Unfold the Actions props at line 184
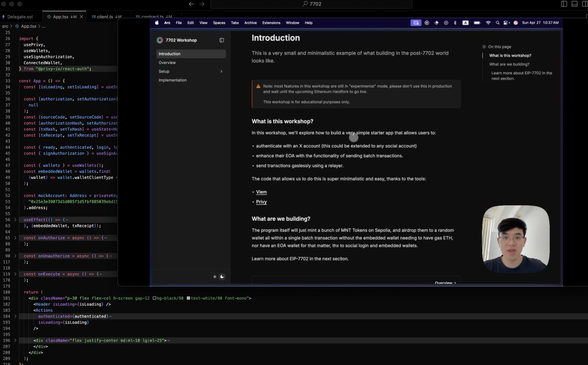 (x=15, y=316)
